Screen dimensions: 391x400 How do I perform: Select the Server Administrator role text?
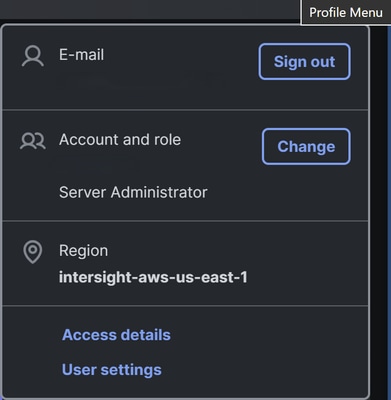[x=133, y=192]
